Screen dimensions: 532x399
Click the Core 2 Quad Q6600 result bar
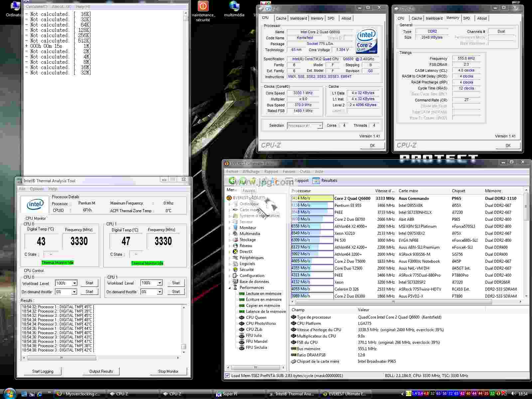312,198
